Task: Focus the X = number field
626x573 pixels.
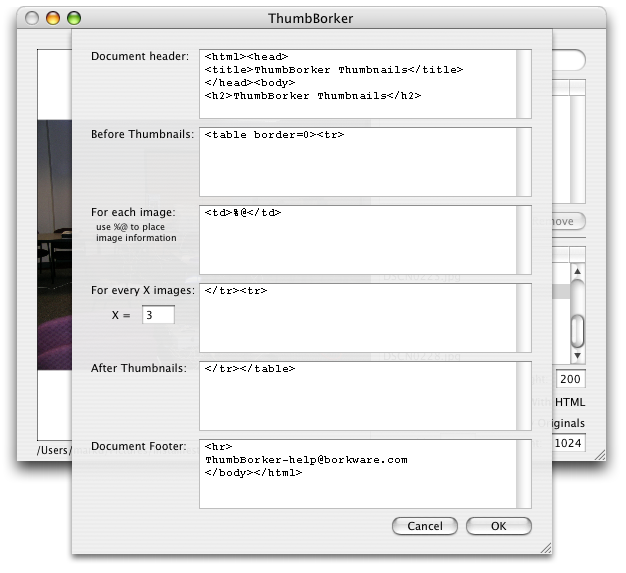Action: coord(158,315)
